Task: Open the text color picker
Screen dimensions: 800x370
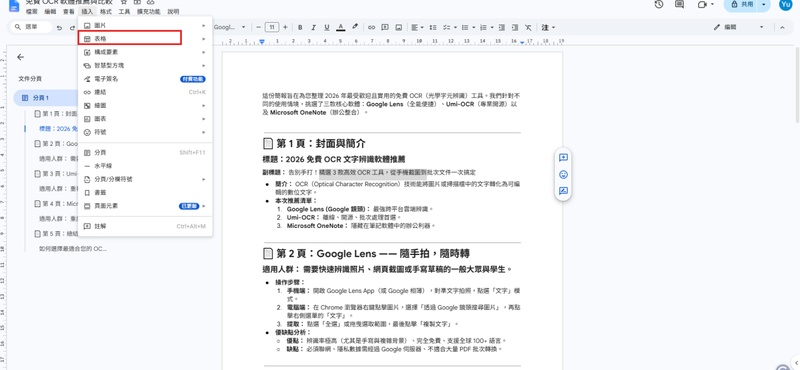Action: [x=340, y=27]
